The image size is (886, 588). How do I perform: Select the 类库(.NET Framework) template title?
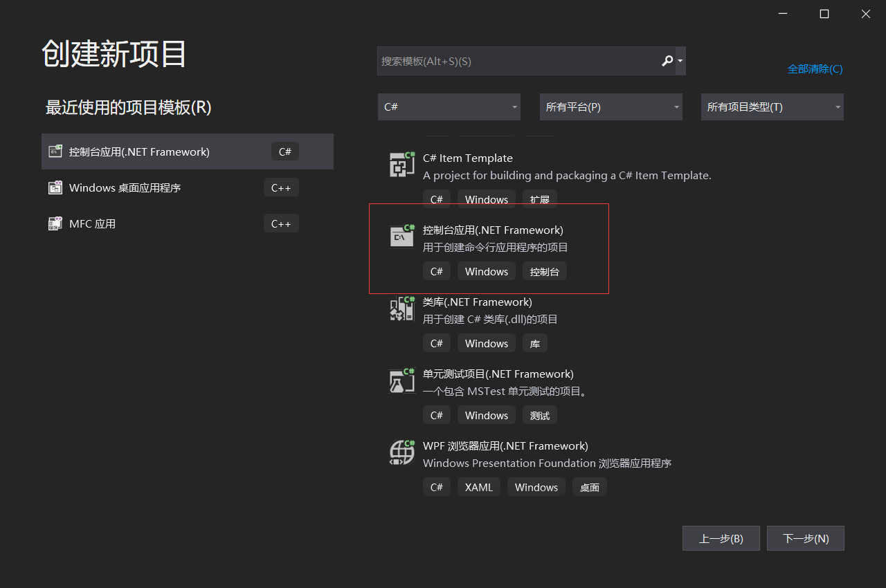[x=478, y=302]
